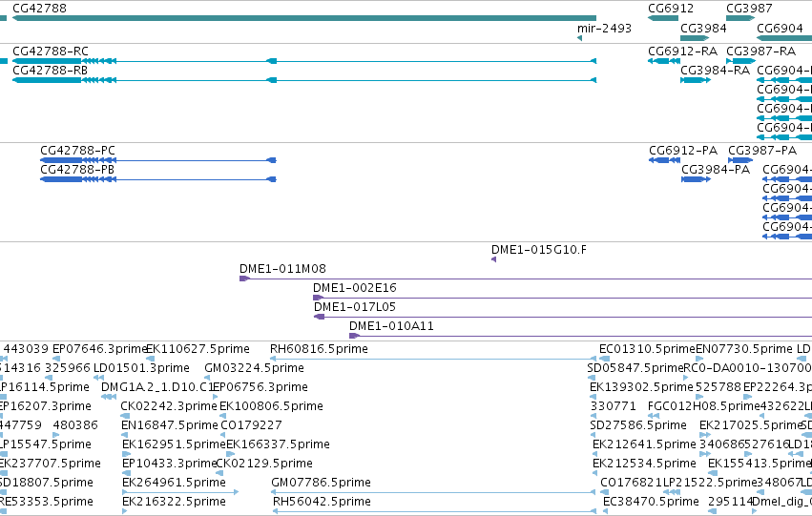
Task: Select the CG3987 gene annotation
Action: click(x=740, y=18)
